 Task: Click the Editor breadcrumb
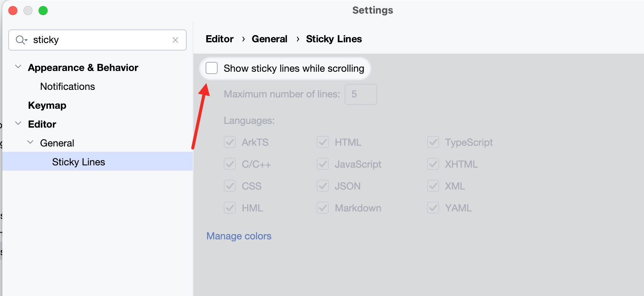coord(220,39)
